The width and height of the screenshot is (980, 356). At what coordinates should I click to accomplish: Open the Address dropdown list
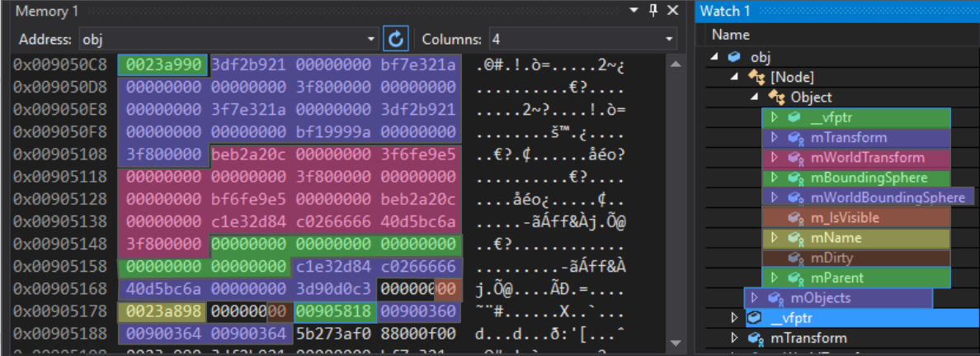371,40
